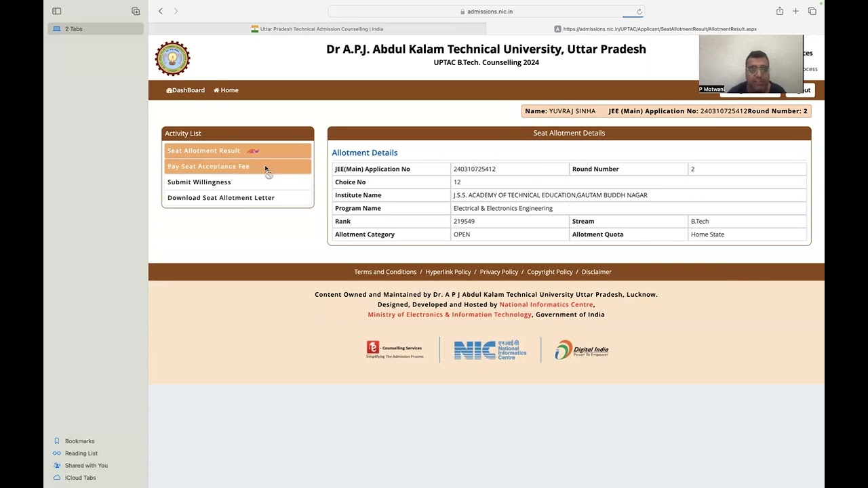Screen dimensions: 868x488
Task: Select the 2 Tabs group in sidebar
Action: tap(96, 29)
